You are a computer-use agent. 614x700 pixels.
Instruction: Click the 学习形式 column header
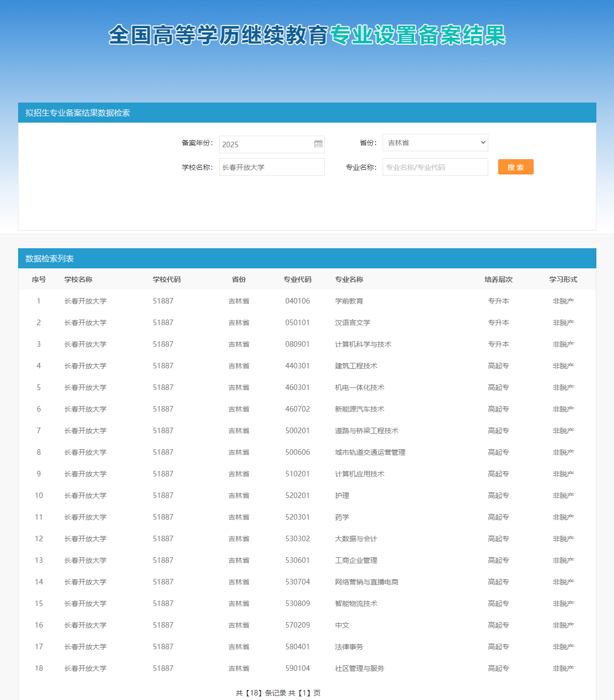(563, 279)
